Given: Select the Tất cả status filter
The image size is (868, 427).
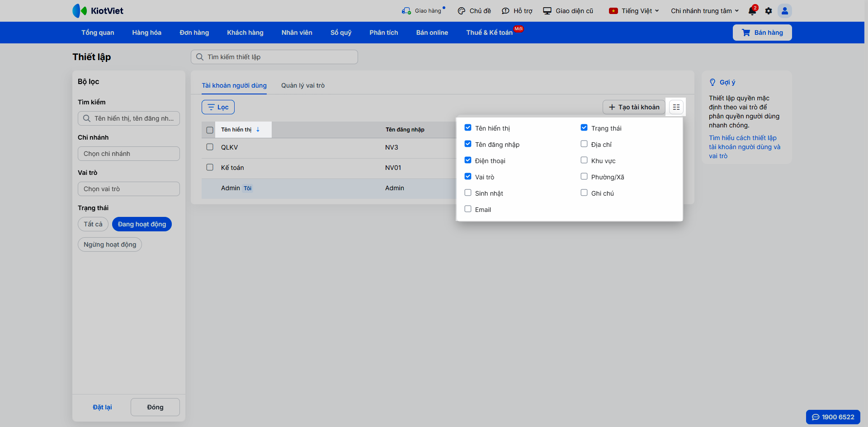Looking at the screenshot, I should tap(93, 224).
